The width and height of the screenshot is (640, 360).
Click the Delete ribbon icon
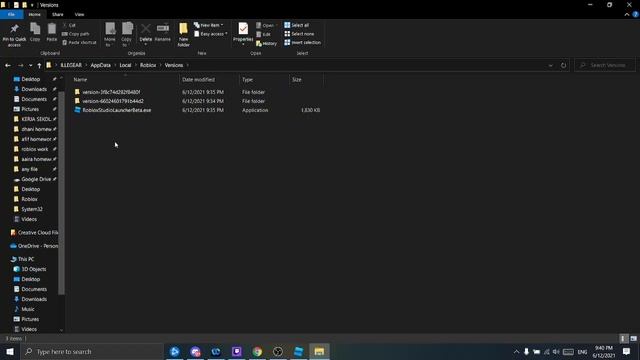point(145,33)
